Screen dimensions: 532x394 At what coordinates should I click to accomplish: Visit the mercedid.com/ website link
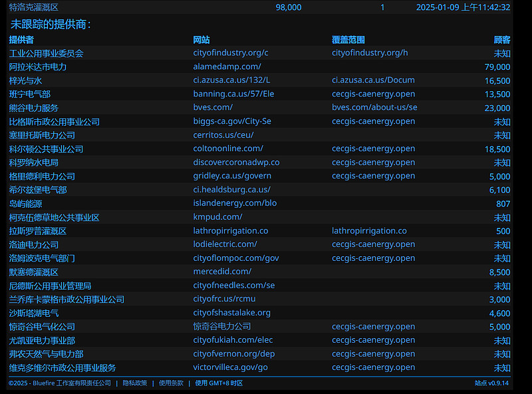coord(222,272)
